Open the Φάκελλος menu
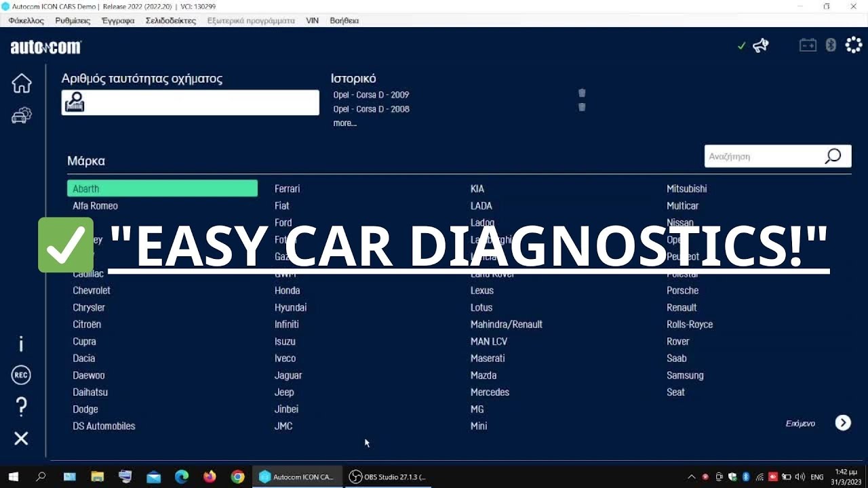The width and height of the screenshot is (868, 488). pyautogui.click(x=26, y=20)
